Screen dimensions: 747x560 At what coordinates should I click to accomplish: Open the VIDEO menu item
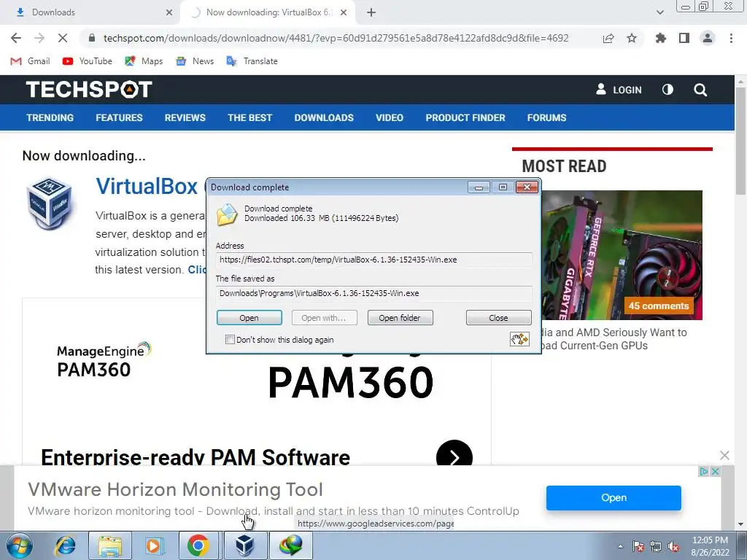[x=390, y=117]
